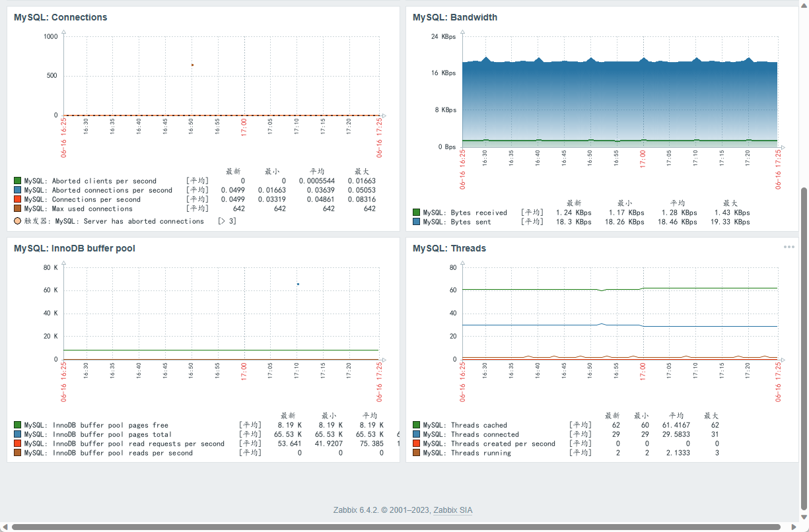Open the MySQL: Threads widget actions menu
This screenshot has height=532, width=809.
[x=789, y=247]
